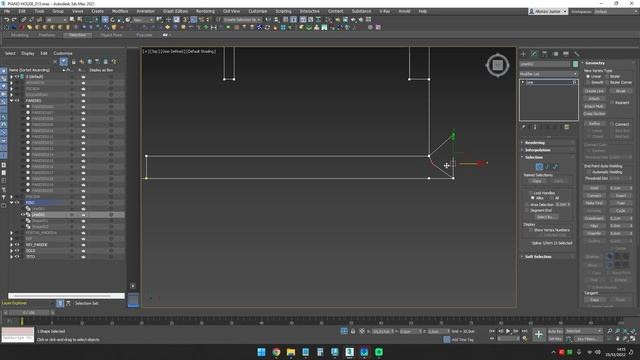The height and width of the screenshot is (360, 640).
Task: Click the Redo arrow icon
Action: point(14,20)
